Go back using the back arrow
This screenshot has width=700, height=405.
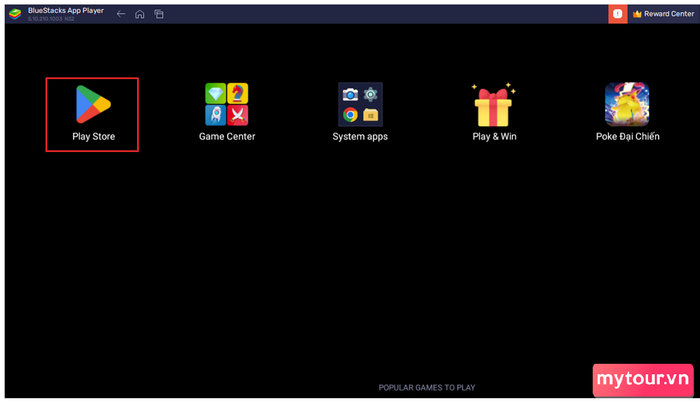(121, 14)
